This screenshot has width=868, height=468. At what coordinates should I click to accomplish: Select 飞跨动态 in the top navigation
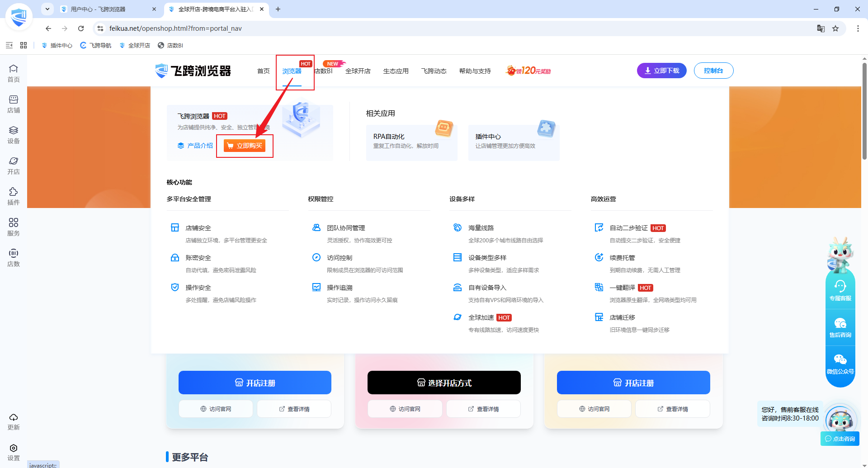click(434, 71)
